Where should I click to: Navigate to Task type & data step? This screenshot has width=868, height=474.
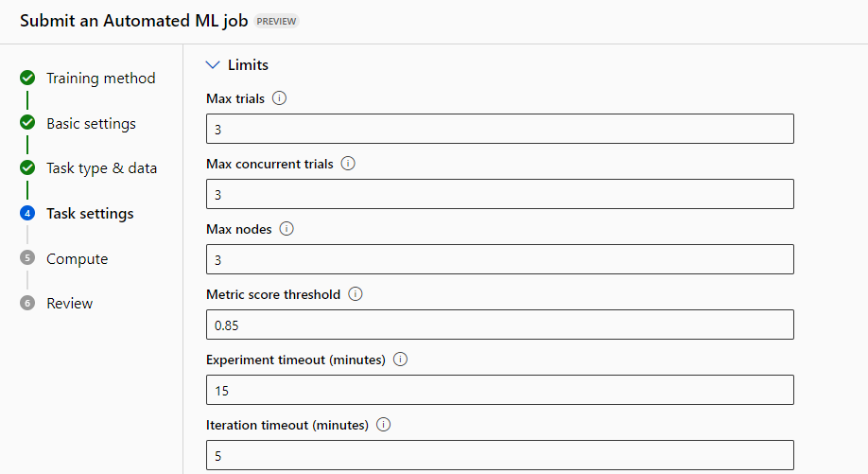point(101,168)
